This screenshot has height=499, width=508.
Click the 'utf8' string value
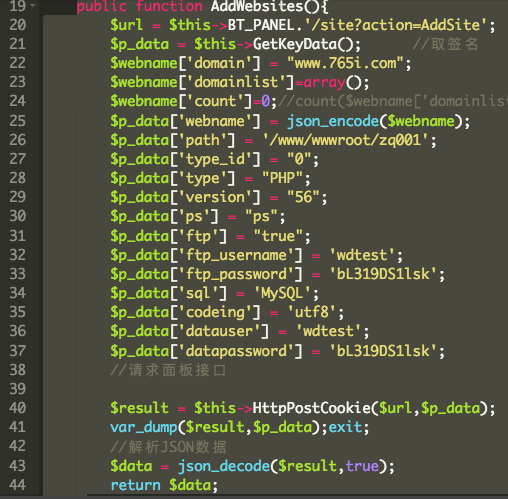tap(312, 313)
